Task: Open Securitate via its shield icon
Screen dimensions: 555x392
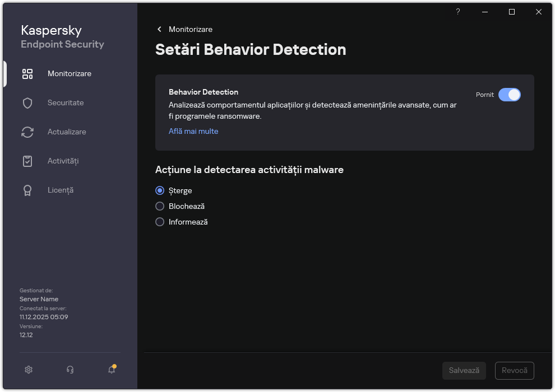Action: [x=27, y=102]
